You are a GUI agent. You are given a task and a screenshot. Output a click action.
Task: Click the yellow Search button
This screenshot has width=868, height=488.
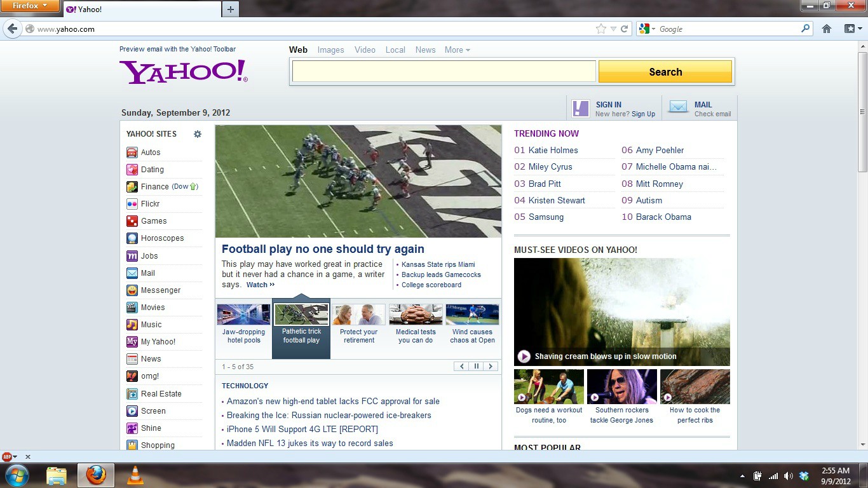(665, 72)
